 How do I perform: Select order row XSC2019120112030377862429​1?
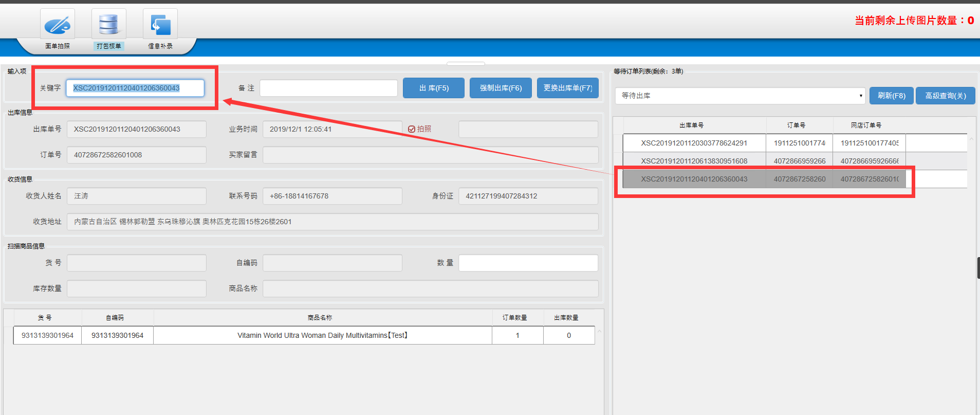694,143
